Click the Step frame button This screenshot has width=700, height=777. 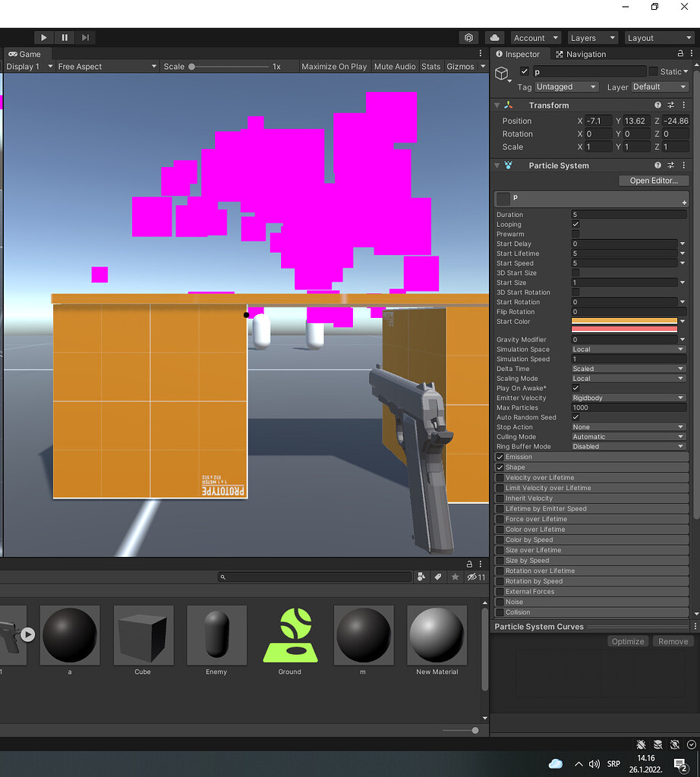coord(84,37)
